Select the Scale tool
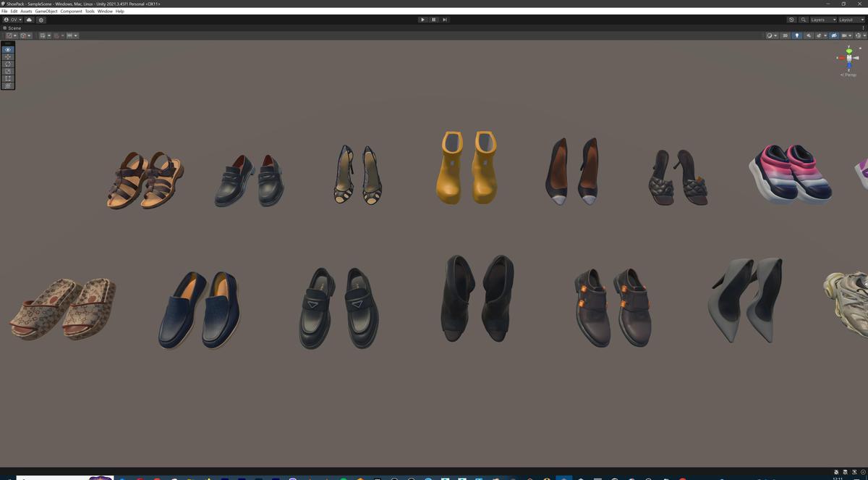 7,71
